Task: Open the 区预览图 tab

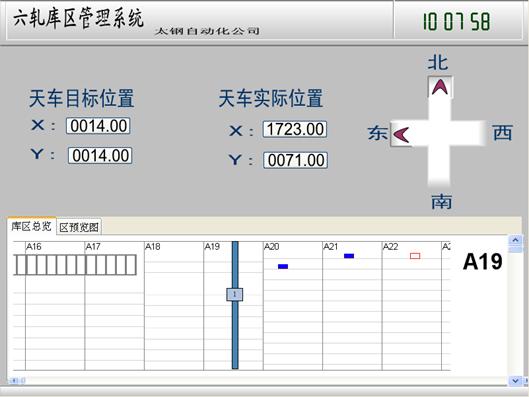Action: coord(79,227)
